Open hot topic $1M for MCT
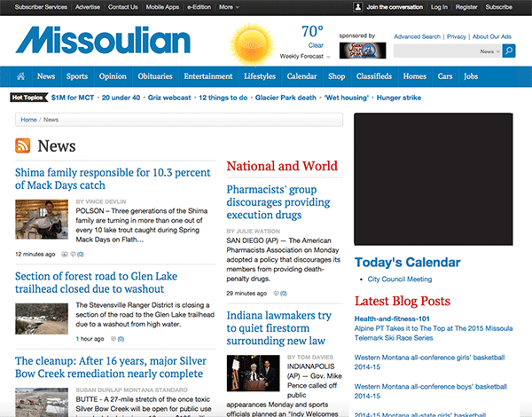The width and height of the screenshot is (532, 417). point(73,98)
